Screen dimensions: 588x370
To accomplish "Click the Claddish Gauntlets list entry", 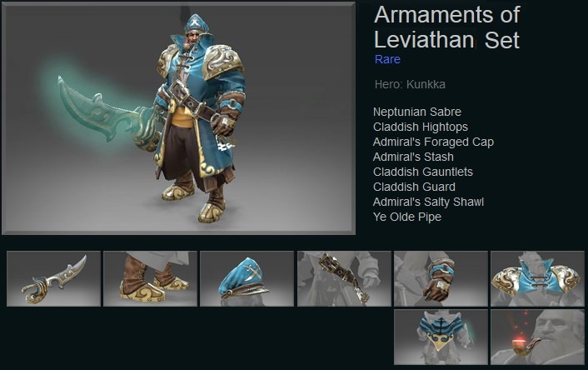I will point(423,172).
